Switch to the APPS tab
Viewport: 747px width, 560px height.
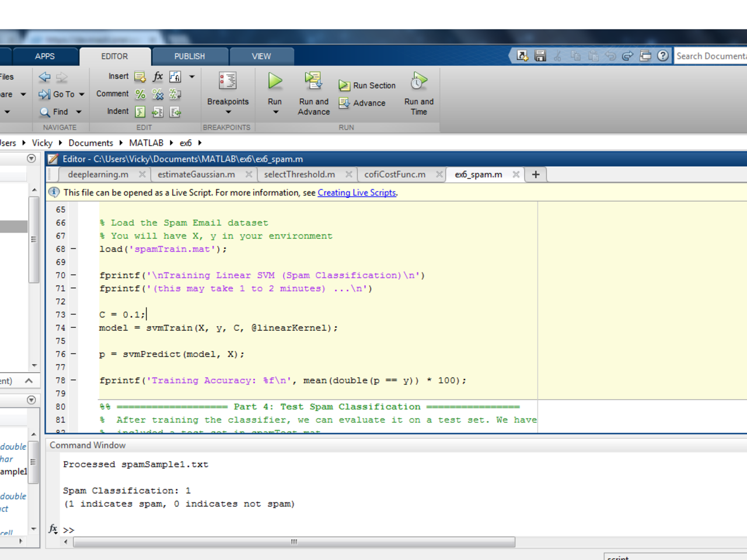tap(45, 57)
